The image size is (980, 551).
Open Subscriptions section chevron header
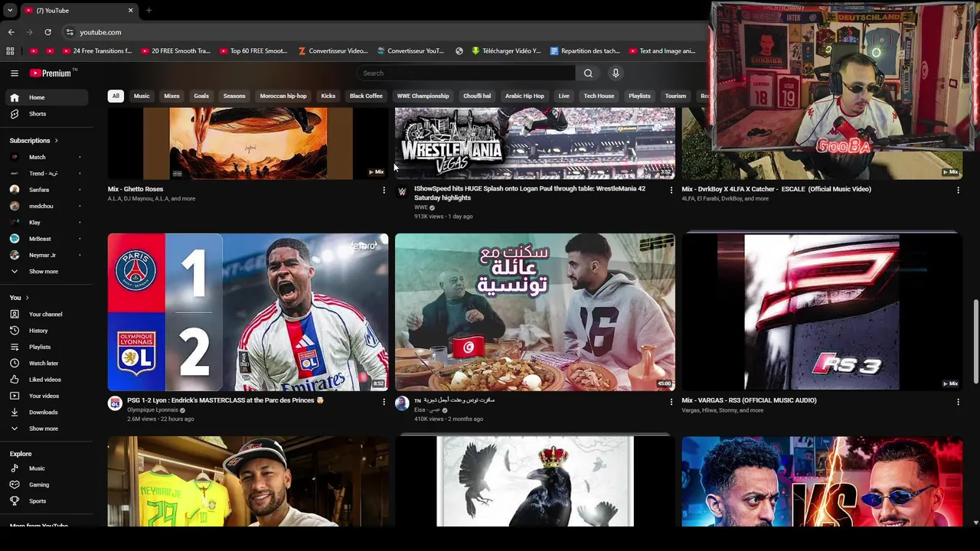tap(34, 140)
